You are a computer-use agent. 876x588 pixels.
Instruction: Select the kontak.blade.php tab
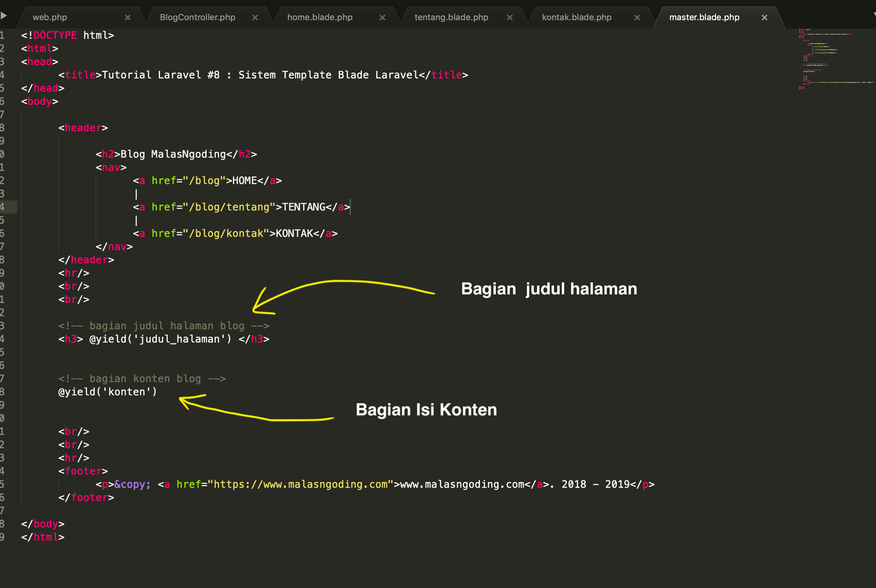click(576, 17)
